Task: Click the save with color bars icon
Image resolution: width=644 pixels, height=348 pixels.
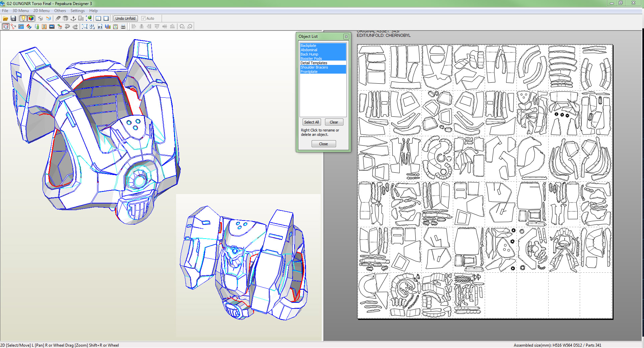Action: coord(108,26)
